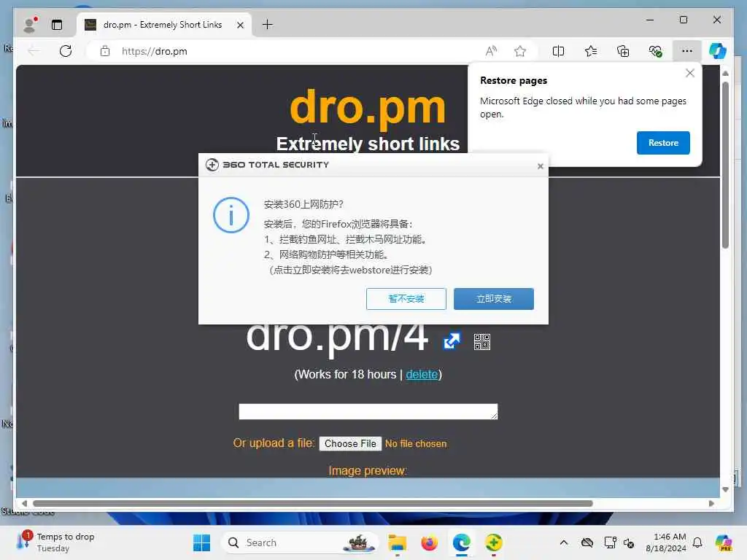This screenshot has width=747, height=560.
Task: Open the tab actions menu icon
Action: pyautogui.click(x=57, y=25)
